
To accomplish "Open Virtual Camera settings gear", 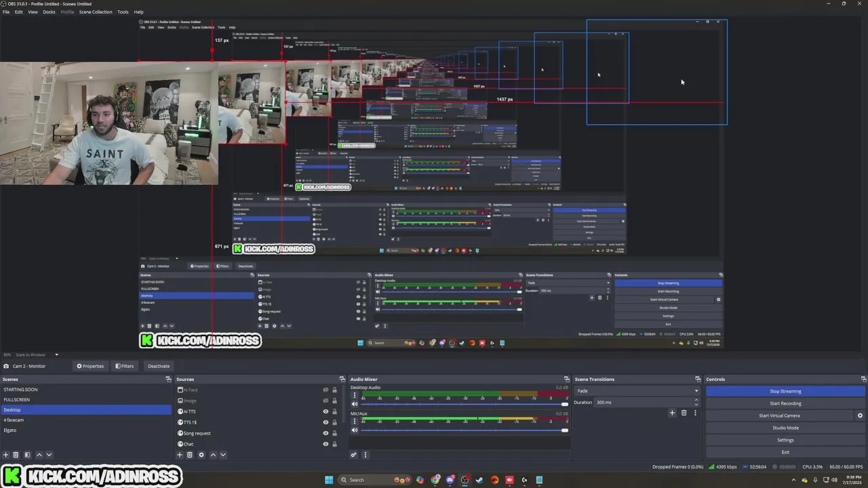I will click(860, 415).
